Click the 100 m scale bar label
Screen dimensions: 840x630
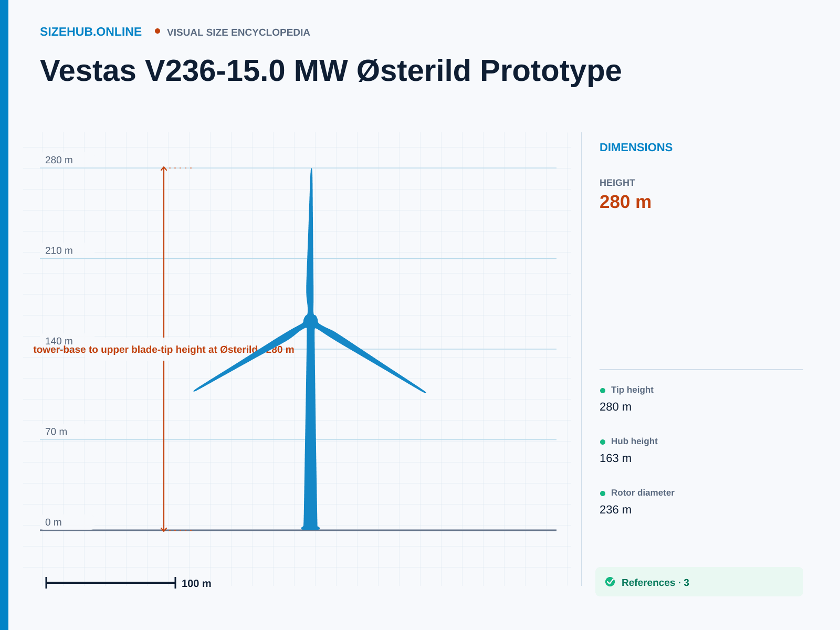click(x=196, y=583)
